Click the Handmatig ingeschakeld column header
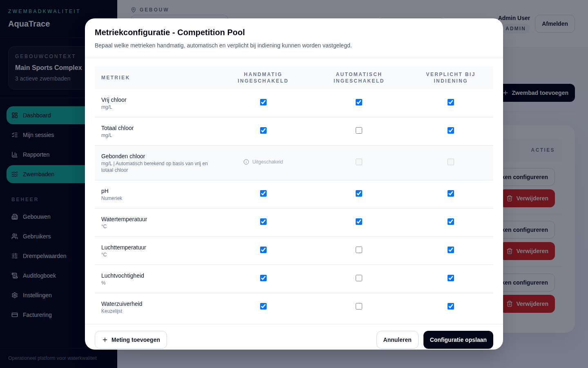588x368 pixels. point(263,78)
